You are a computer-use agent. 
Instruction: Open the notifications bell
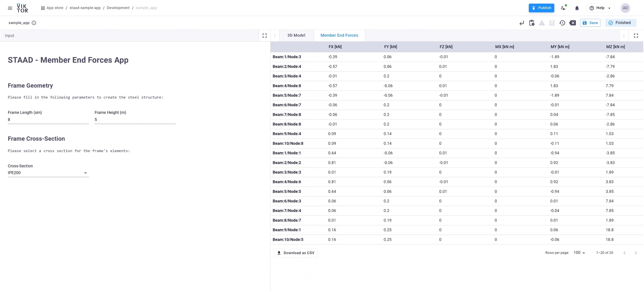click(577, 8)
